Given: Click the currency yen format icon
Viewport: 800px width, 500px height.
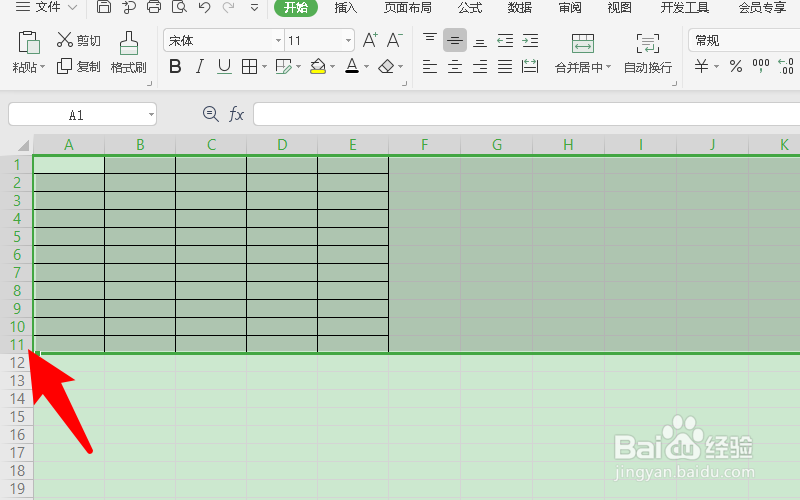Looking at the screenshot, I should (x=702, y=66).
